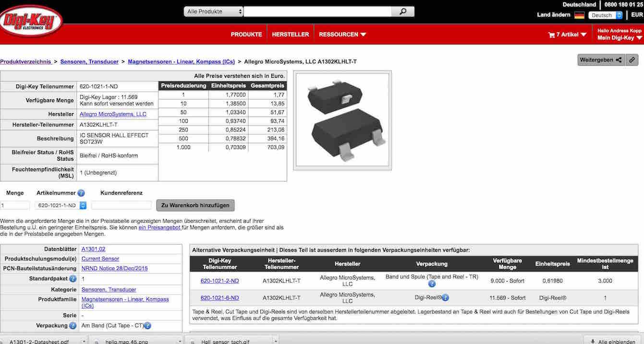Open help icon next to Digi-Reel packaging
The height and width of the screenshot is (344, 644).
coord(446,297)
